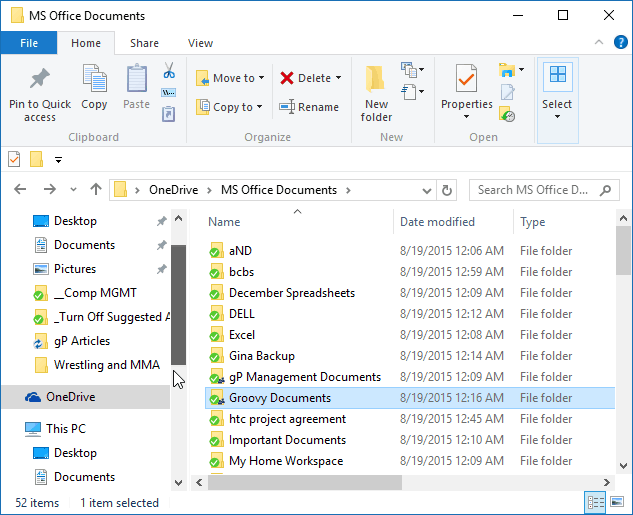The width and height of the screenshot is (633, 515).
Task: Collapse the ribbon with the chevron
Action: [x=599, y=42]
